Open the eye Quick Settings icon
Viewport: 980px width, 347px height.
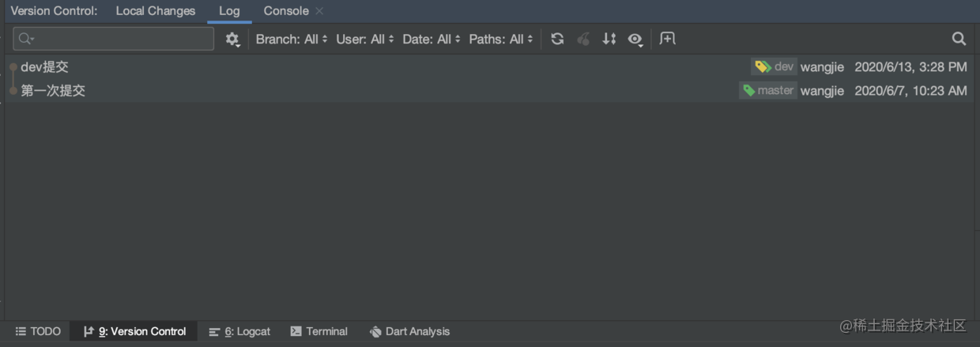pos(635,39)
